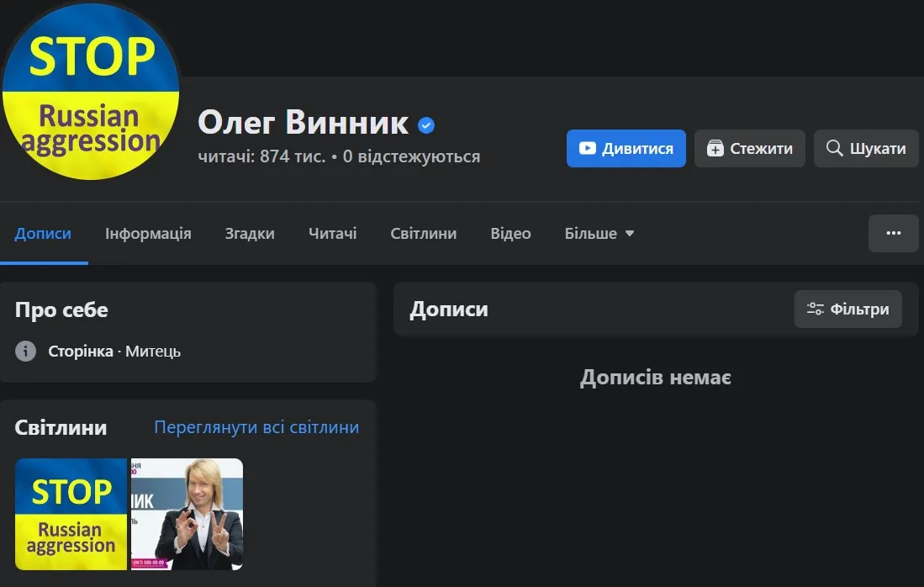Click the follow icon on Стежити button
Image resolution: width=924 pixels, height=587 pixels.
pyautogui.click(x=715, y=149)
